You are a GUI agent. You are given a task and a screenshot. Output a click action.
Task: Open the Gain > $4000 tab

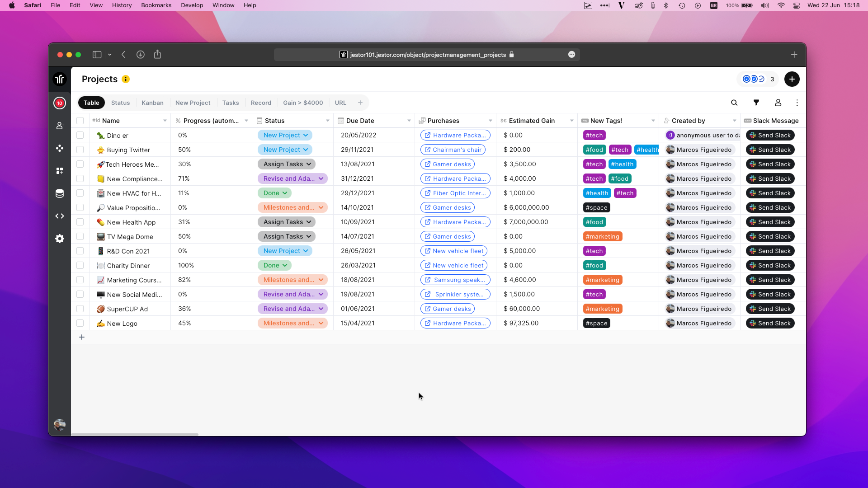[303, 103]
